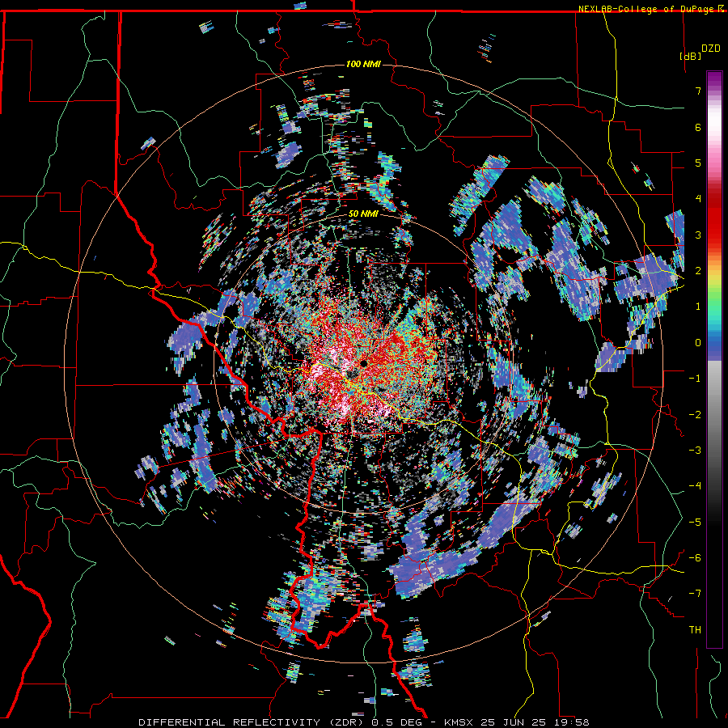Click the -6 value on the color scale
Viewport: 728px width, 728px height.
pyautogui.click(x=695, y=557)
